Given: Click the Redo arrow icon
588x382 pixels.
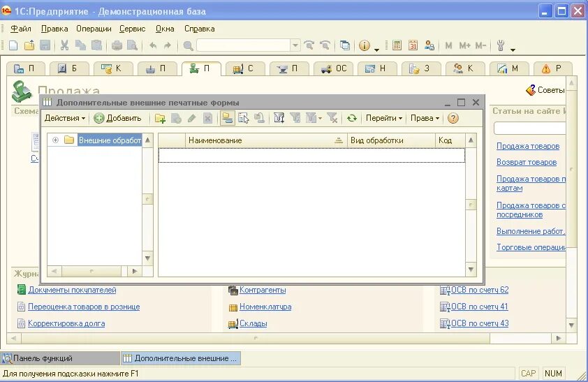Looking at the screenshot, I should (167, 45).
